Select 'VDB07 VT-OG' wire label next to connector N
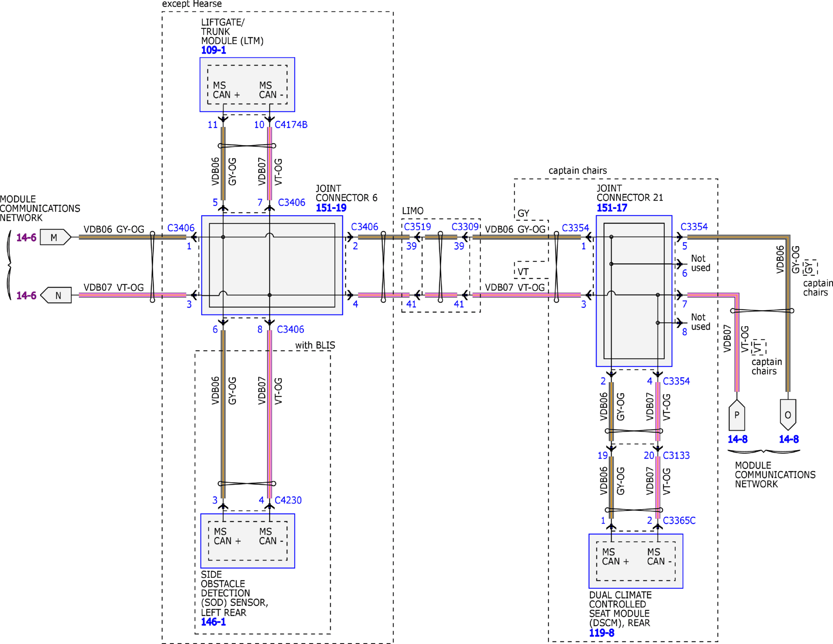 (x=114, y=287)
